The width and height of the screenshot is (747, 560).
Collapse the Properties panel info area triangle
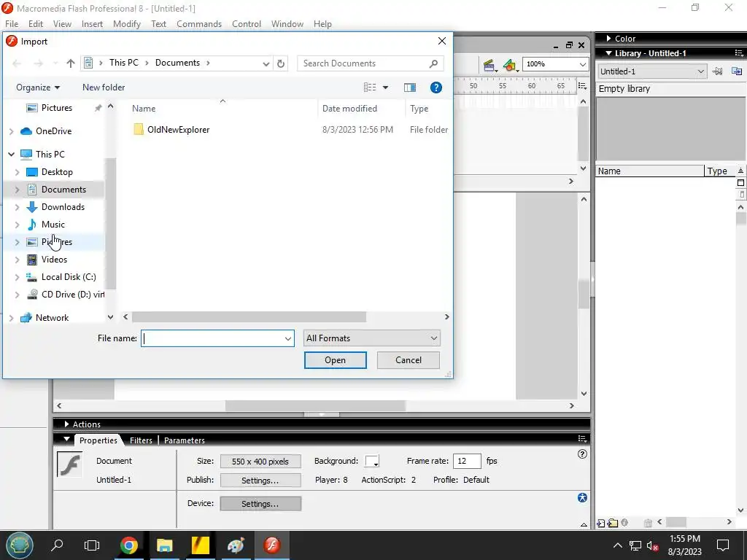point(584,525)
